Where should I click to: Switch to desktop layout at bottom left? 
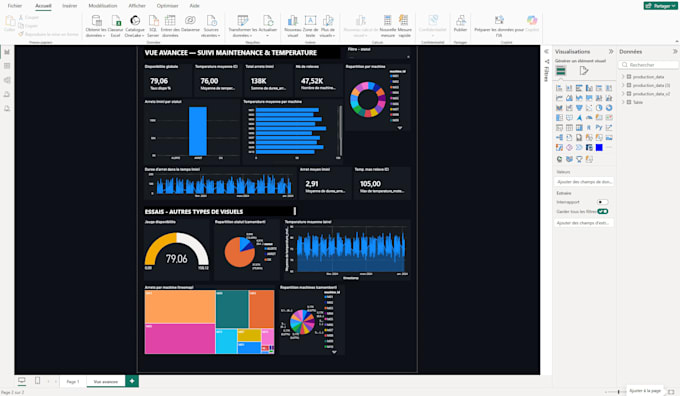(22, 381)
